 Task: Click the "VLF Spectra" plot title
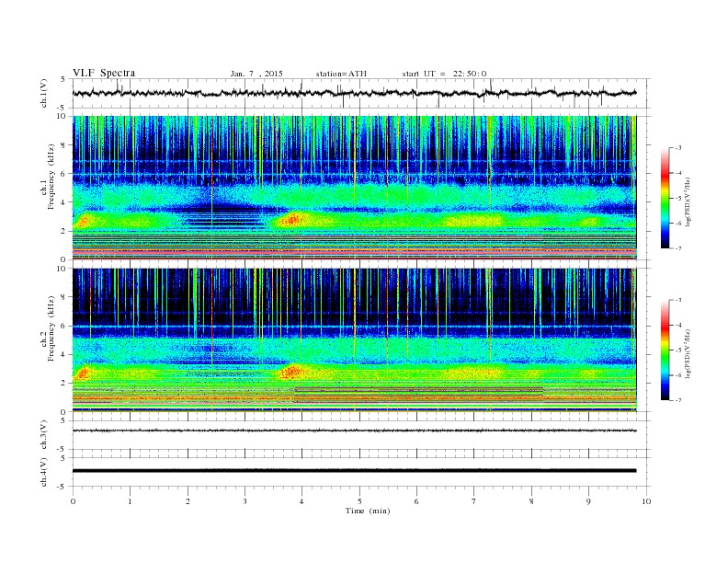click(104, 73)
